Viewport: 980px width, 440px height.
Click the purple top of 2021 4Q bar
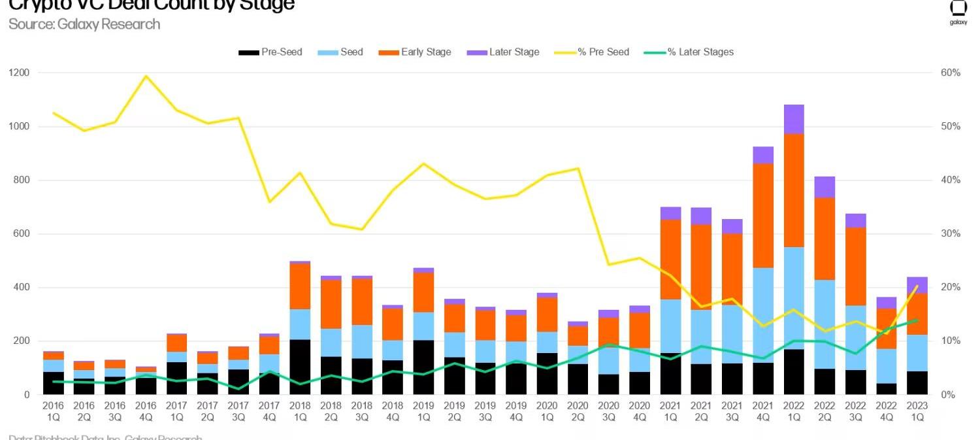click(x=762, y=155)
